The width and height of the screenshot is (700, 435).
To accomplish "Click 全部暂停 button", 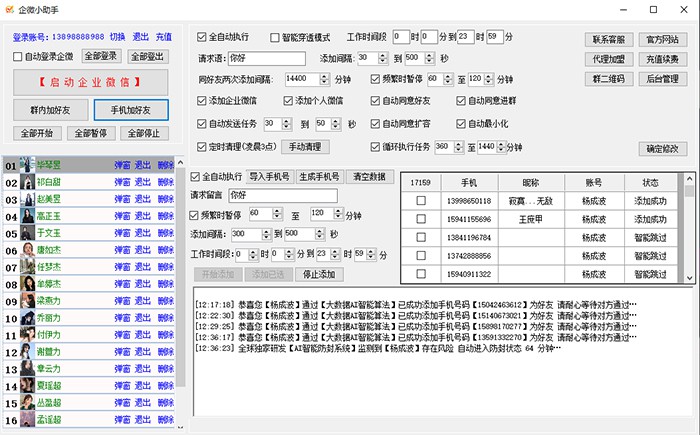I will pos(91,133).
